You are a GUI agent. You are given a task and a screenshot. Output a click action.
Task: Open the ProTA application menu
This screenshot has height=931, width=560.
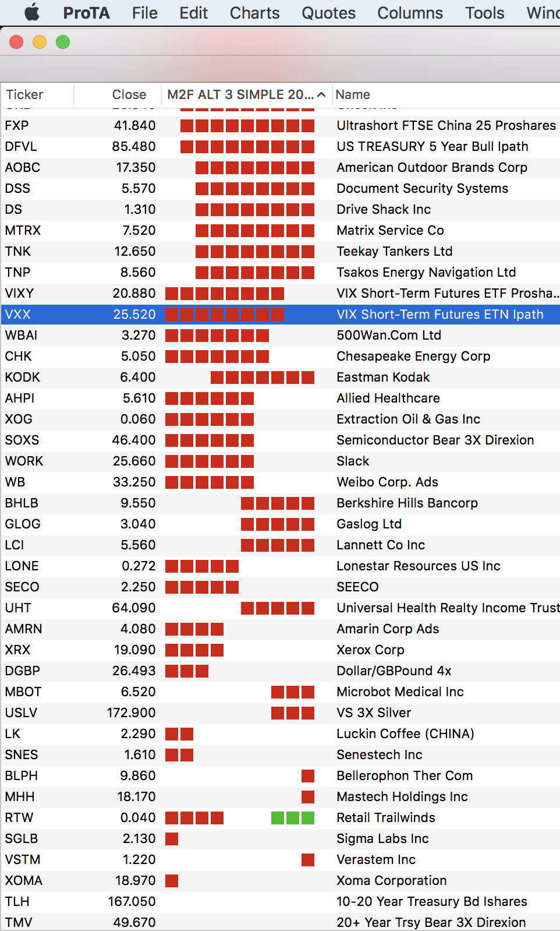(86, 13)
